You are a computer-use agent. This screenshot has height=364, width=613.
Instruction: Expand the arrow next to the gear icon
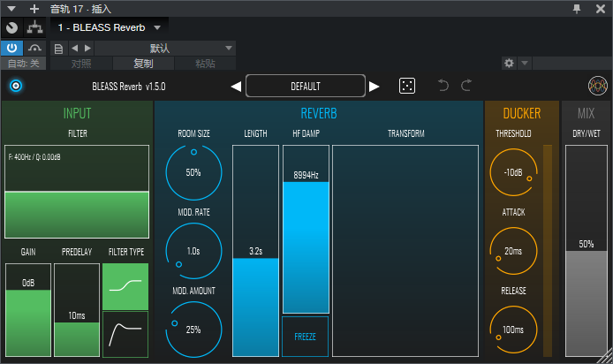pos(525,63)
